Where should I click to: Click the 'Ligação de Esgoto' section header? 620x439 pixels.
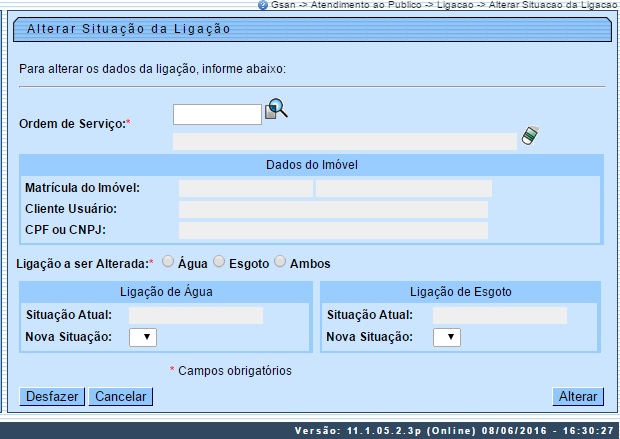tap(461, 292)
